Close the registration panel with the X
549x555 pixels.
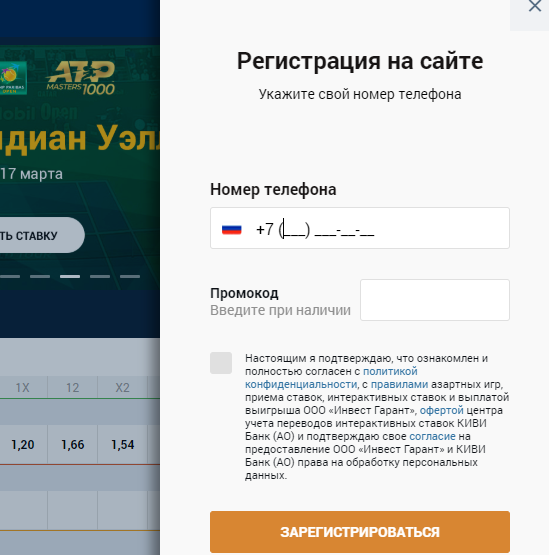(x=534, y=6)
